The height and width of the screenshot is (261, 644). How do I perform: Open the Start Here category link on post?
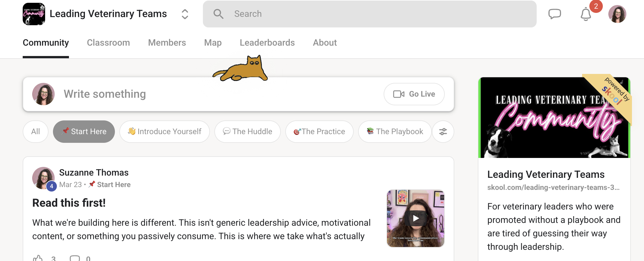pyautogui.click(x=110, y=185)
